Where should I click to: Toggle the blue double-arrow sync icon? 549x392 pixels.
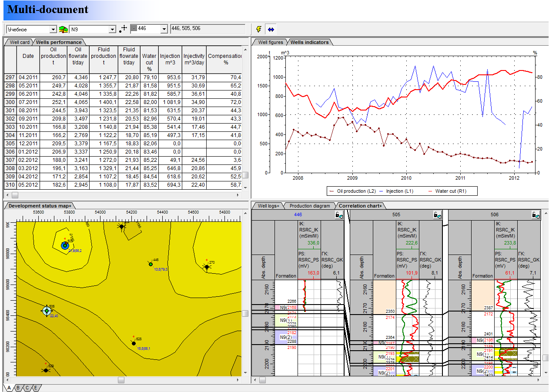(271, 29)
